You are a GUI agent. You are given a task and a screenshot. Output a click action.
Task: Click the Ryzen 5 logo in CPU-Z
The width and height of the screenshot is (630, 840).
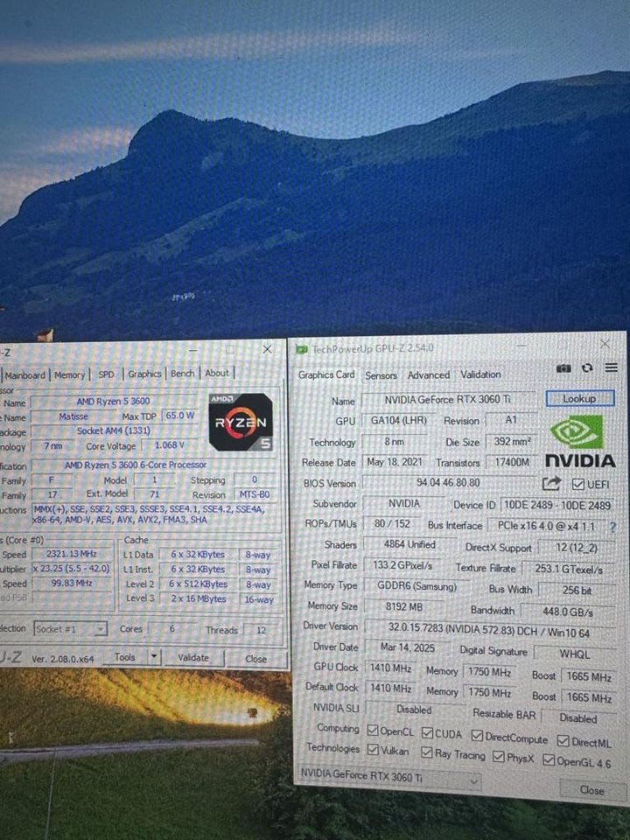241,422
